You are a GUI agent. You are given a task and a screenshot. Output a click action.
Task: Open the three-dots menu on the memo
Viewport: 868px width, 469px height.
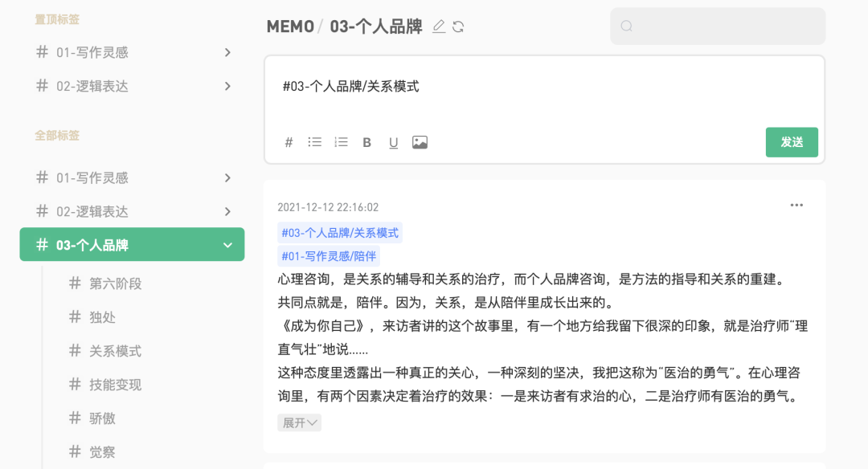[796, 206]
